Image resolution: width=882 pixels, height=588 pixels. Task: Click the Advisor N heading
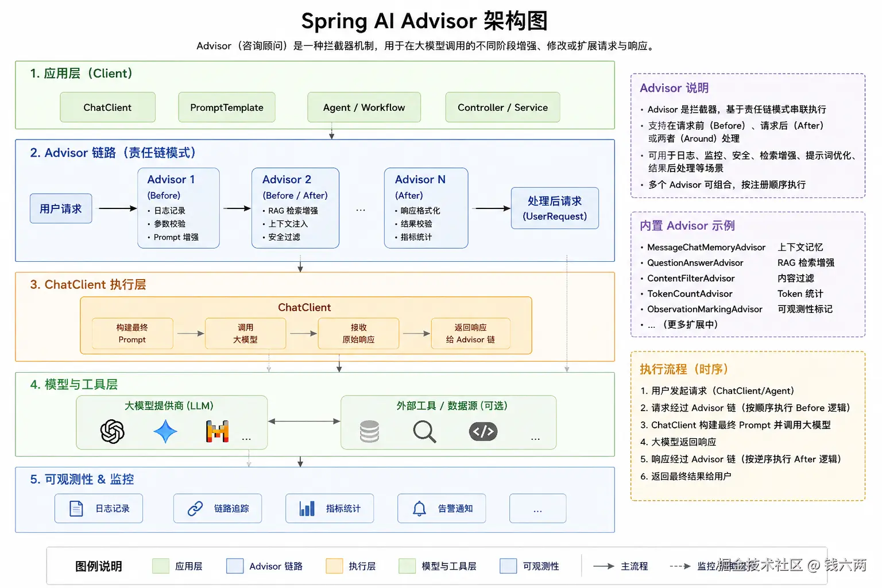420,179
